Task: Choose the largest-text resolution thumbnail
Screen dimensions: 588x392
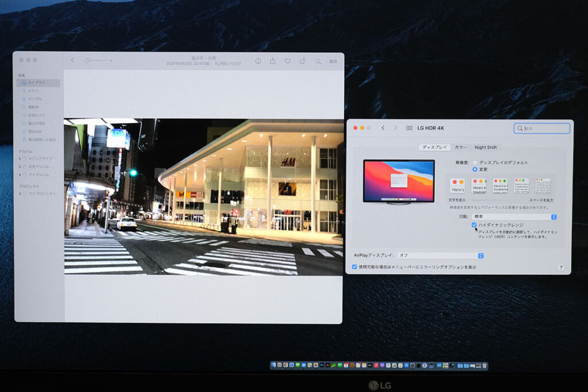Action: point(458,186)
